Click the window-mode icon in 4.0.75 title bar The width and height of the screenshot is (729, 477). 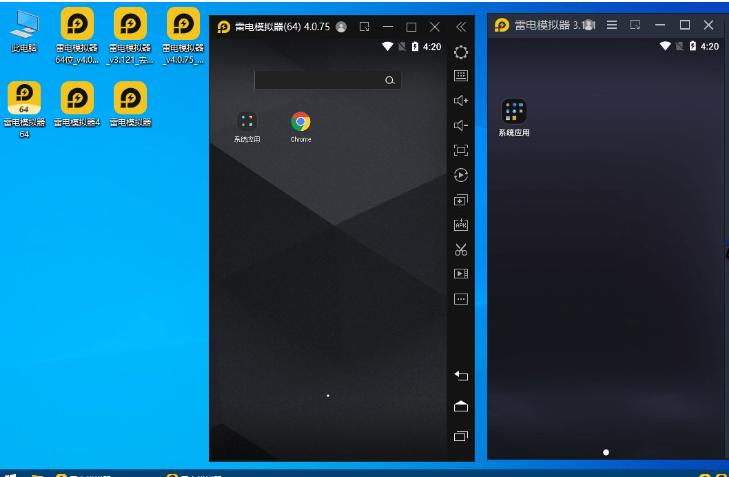pyautogui.click(x=364, y=27)
